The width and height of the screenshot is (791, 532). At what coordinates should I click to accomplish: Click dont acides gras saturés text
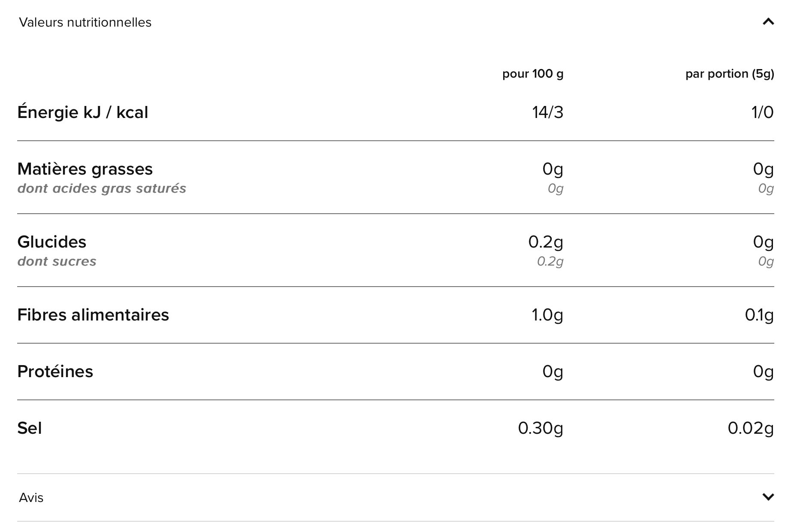[x=102, y=188]
